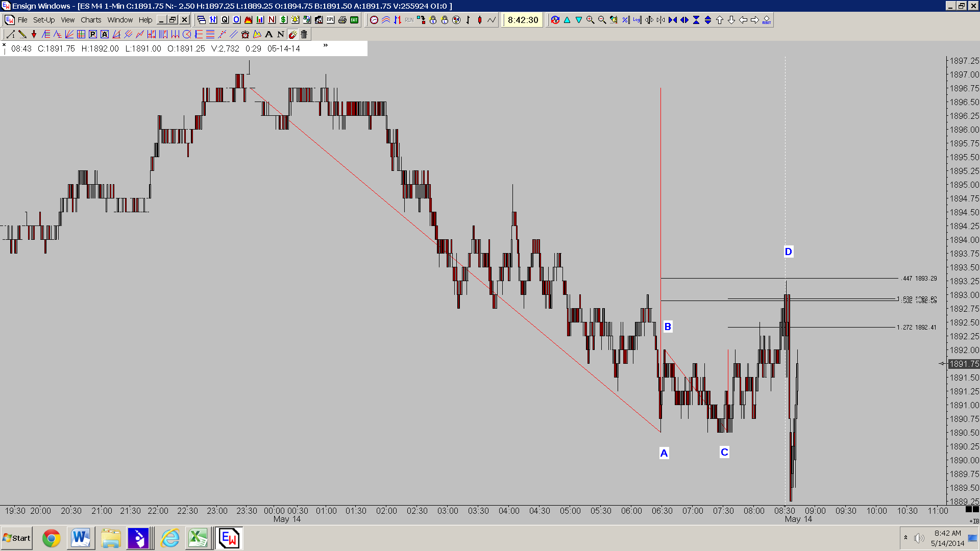Click the Windows Start button
The width and height of the screenshot is (980, 551).
click(x=16, y=538)
